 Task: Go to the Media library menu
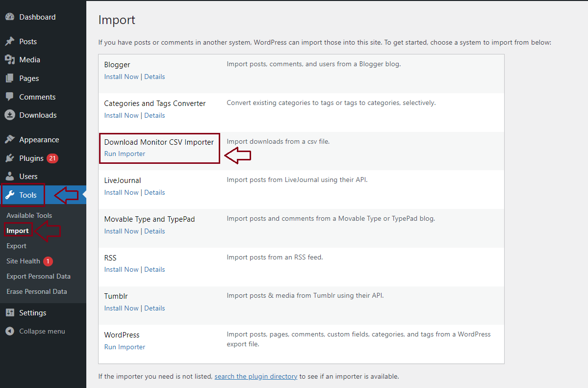point(29,60)
